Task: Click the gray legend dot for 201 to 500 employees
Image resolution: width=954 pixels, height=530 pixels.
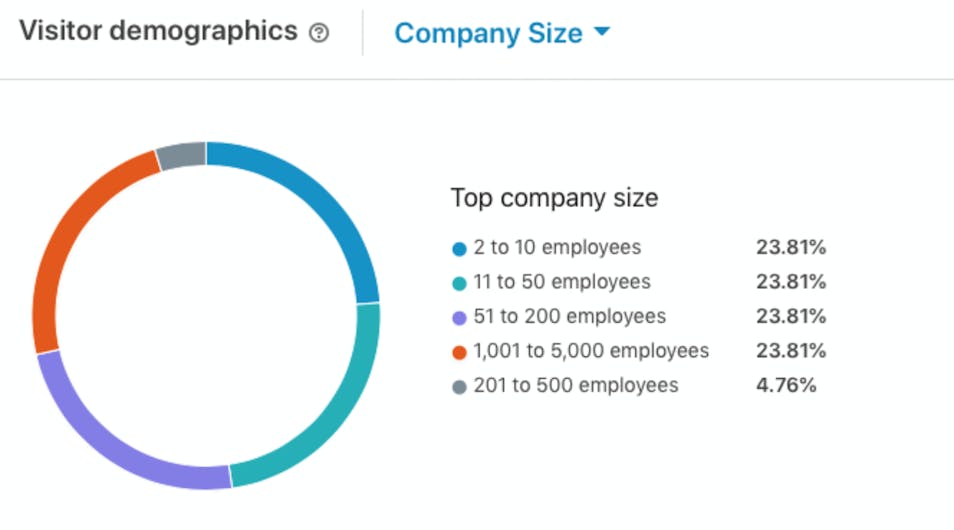Action: [x=460, y=387]
